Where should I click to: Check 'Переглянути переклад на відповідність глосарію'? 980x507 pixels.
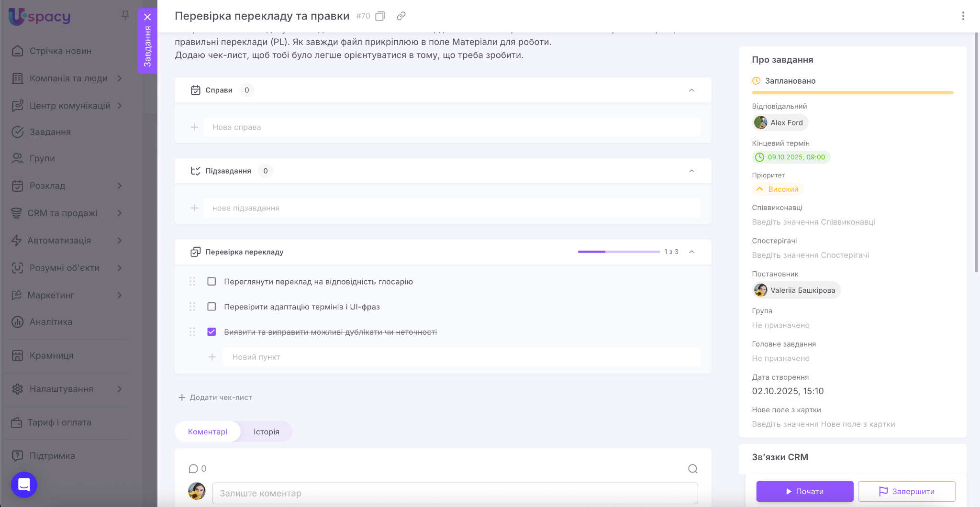tap(212, 282)
